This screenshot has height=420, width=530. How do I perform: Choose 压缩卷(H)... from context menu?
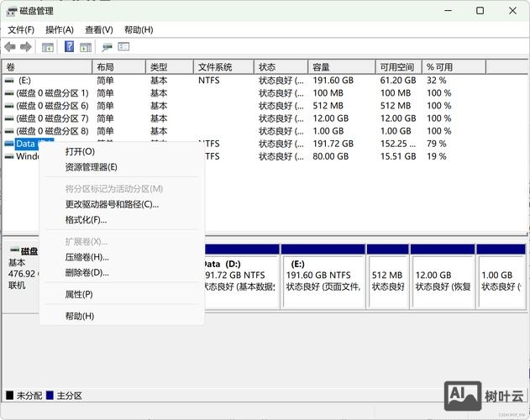pyautogui.click(x=122, y=257)
